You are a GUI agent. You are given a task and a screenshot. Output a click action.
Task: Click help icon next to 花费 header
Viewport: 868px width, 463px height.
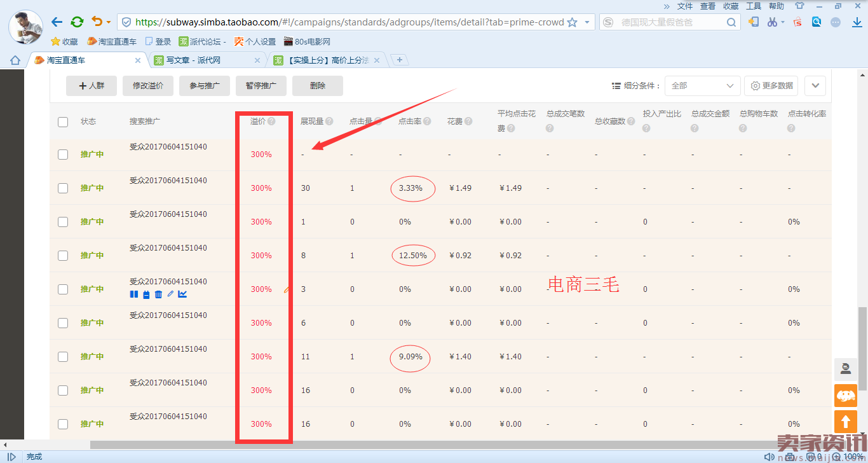tap(469, 121)
